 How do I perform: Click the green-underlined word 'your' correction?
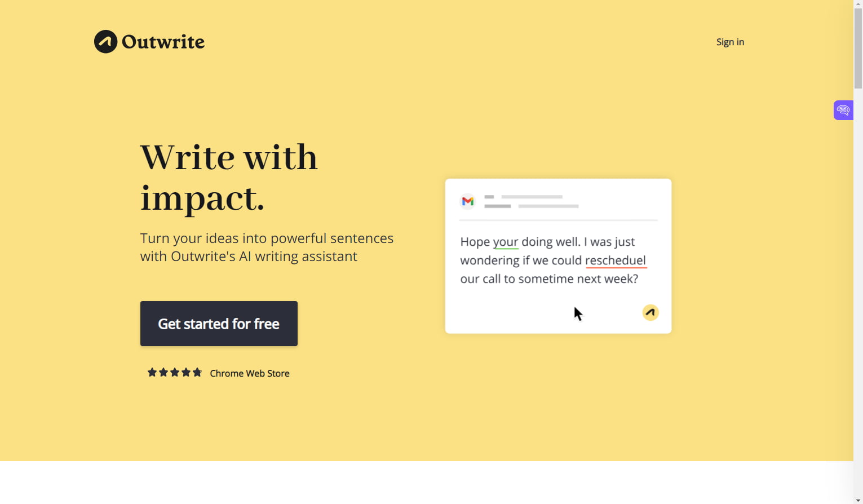[505, 241]
